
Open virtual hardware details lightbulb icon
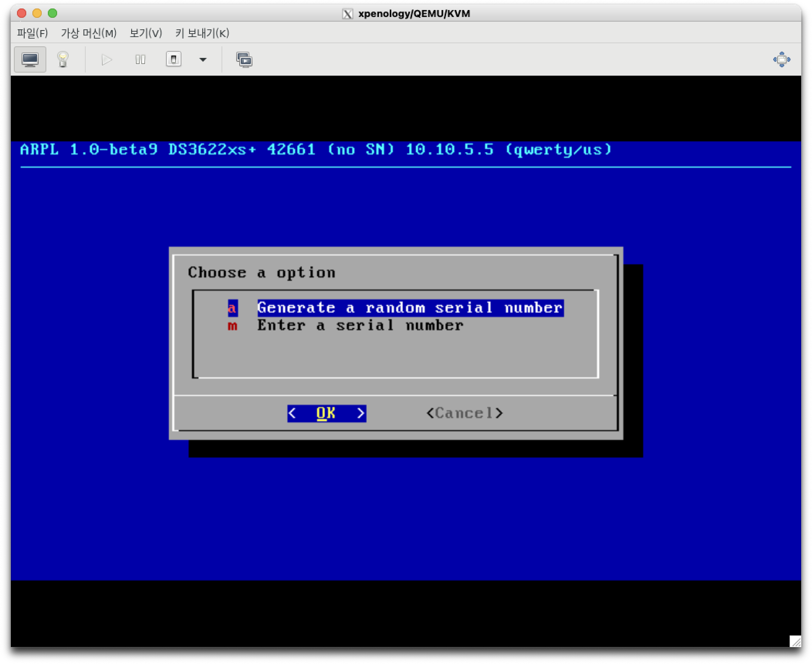(x=63, y=59)
